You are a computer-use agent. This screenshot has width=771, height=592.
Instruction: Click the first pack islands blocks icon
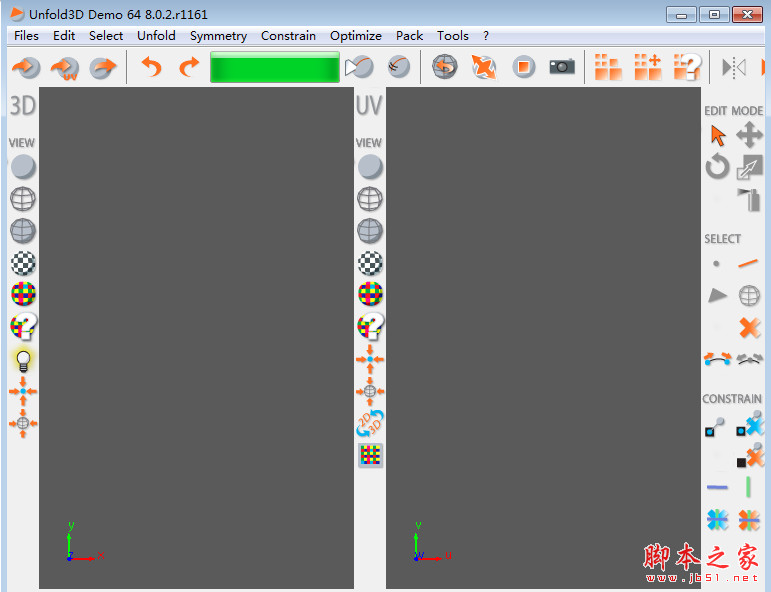[608, 67]
